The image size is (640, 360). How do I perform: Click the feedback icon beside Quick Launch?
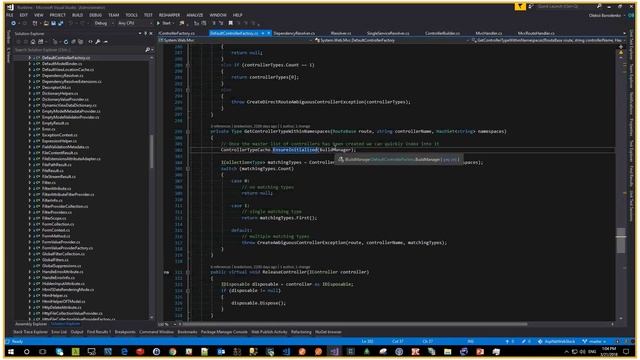click(x=531, y=7)
